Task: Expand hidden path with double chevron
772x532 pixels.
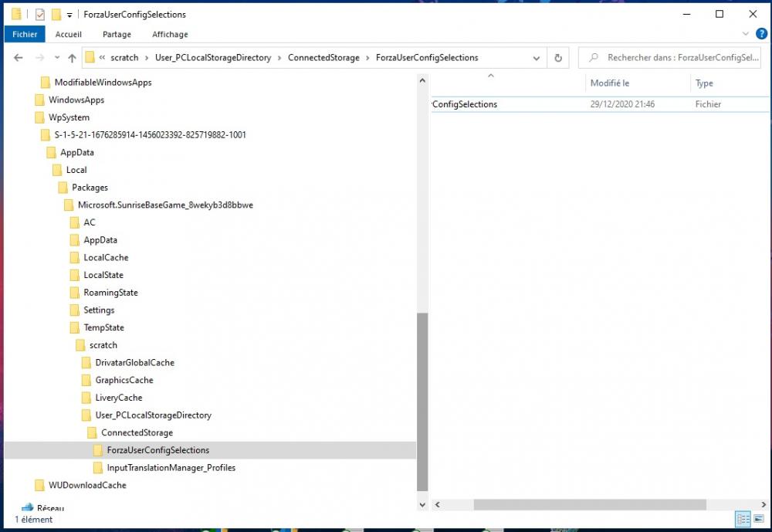Action: 102,58
